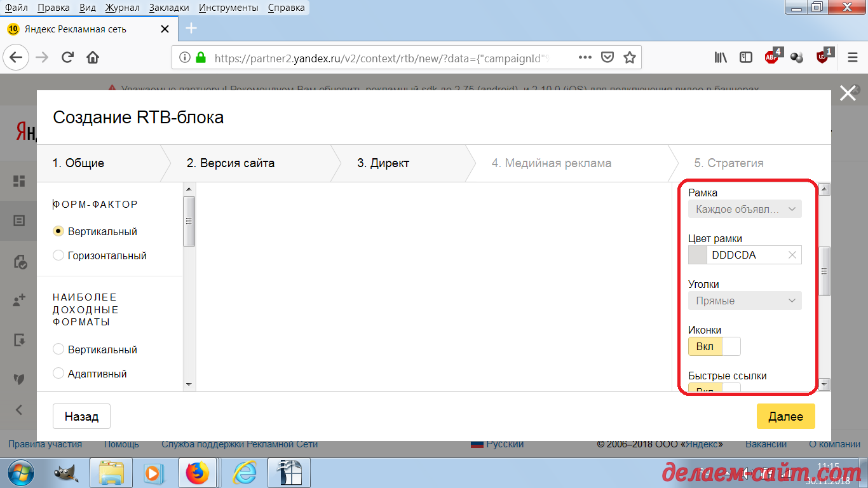Open the Уголки dropdown showing Прямые

pyautogui.click(x=745, y=301)
